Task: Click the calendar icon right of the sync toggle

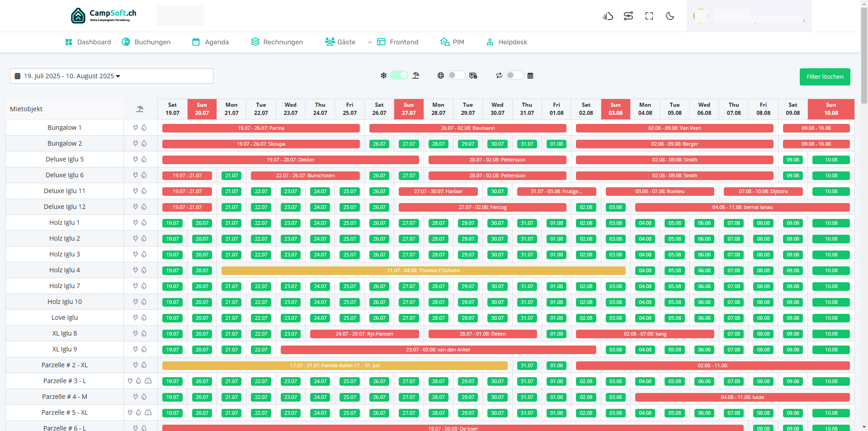Action: pos(530,75)
